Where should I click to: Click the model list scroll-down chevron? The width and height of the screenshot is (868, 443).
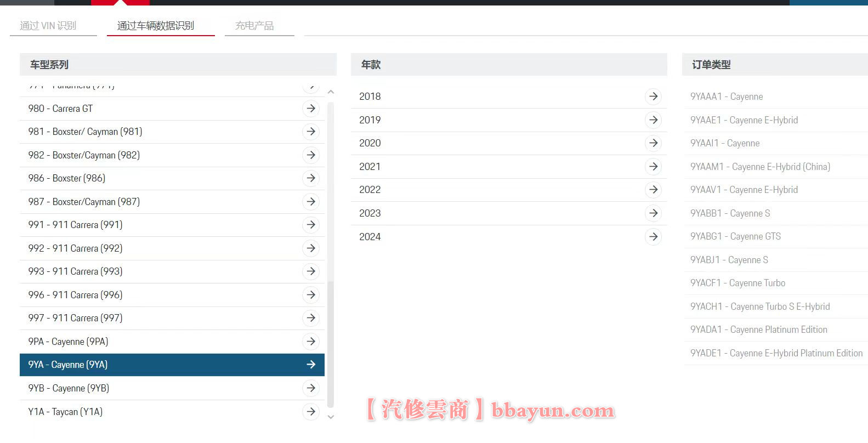(x=331, y=417)
